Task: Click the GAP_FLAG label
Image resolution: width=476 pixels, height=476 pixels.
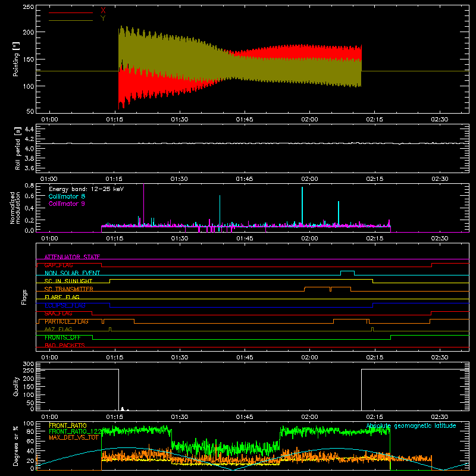Action: (x=58, y=265)
